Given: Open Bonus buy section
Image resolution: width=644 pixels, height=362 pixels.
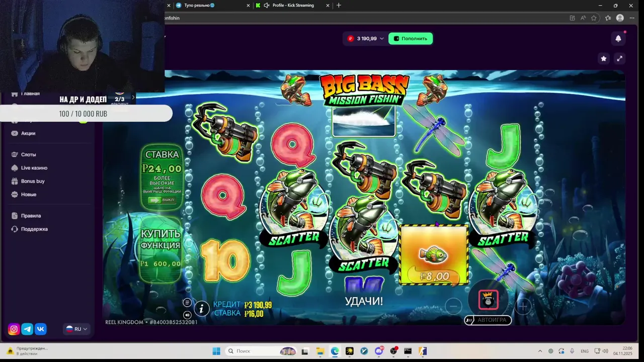Looking at the screenshot, I should click(33, 181).
